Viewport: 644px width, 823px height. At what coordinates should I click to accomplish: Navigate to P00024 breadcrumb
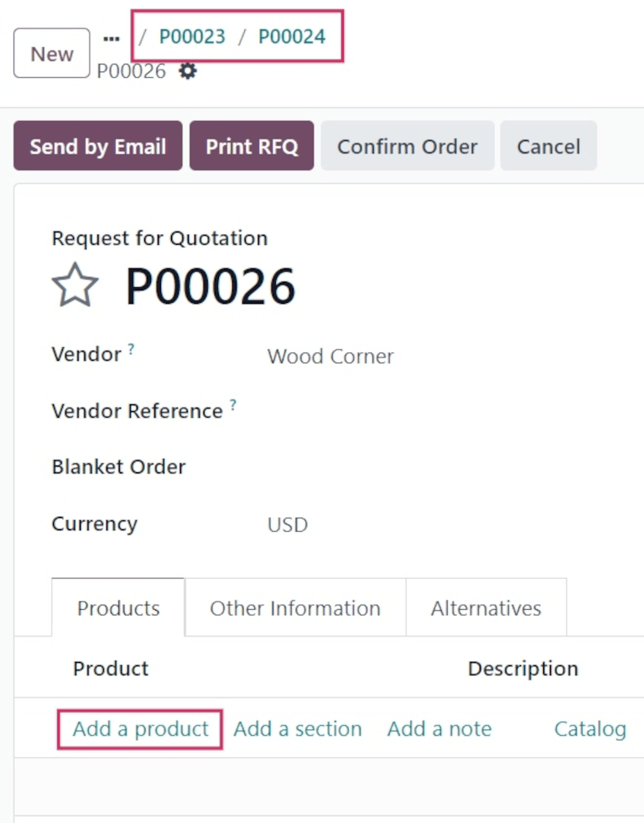[292, 36]
